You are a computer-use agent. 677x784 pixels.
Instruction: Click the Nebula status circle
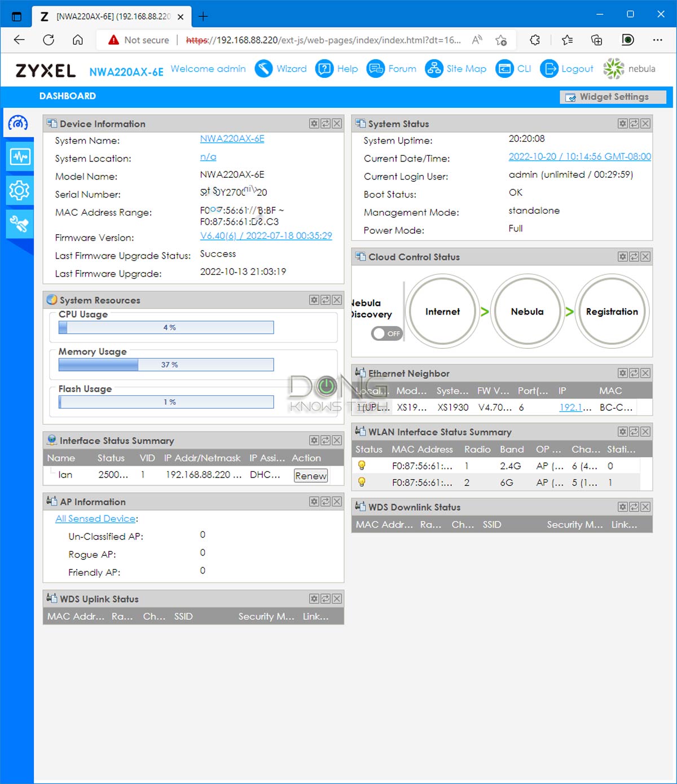pyautogui.click(x=527, y=312)
